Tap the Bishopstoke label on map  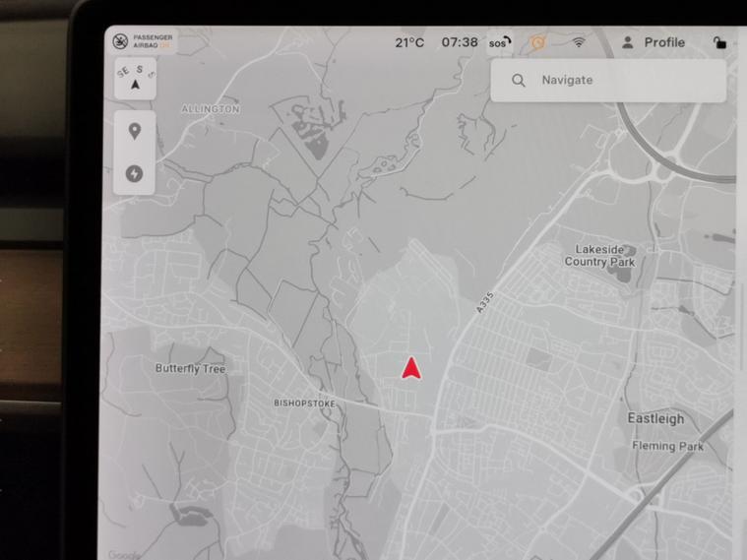coord(304,404)
